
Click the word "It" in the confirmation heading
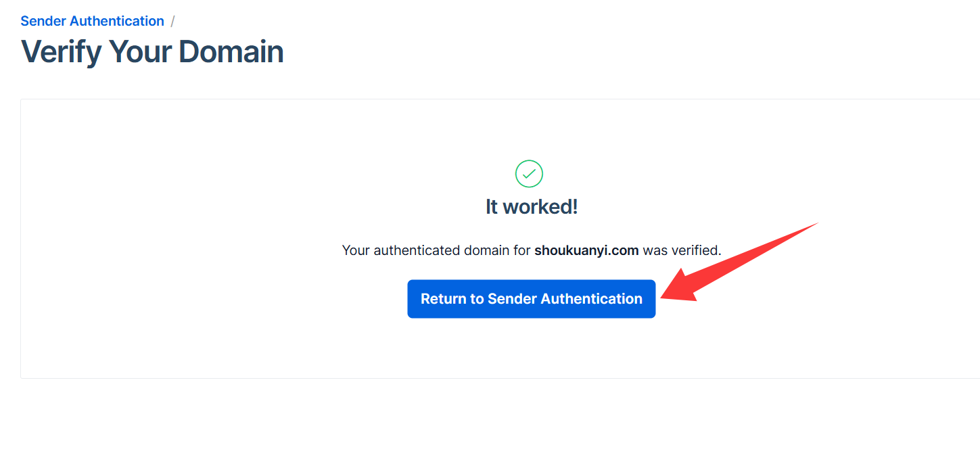pos(492,207)
